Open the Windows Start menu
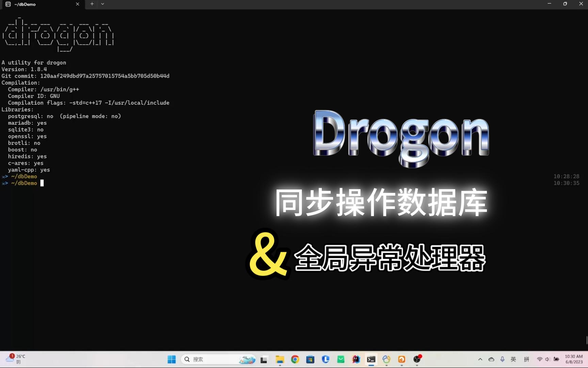 (172, 359)
